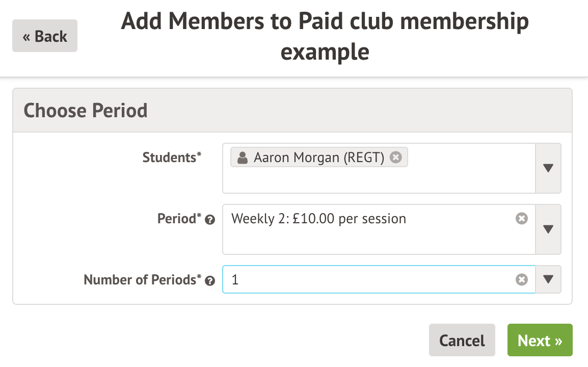Focus the Number of Periods input field
The width and height of the screenshot is (588, 367).
coord(372,279)
